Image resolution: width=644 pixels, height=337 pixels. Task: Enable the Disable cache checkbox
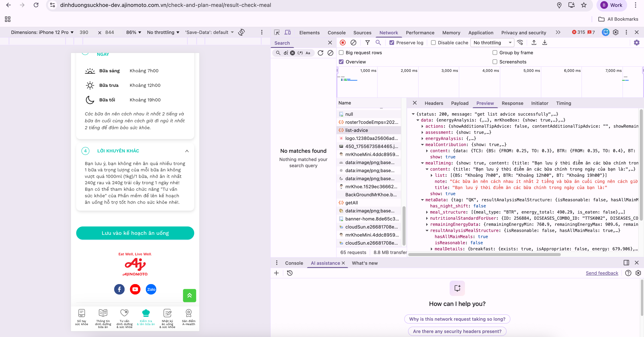click(x=433, y=43)
